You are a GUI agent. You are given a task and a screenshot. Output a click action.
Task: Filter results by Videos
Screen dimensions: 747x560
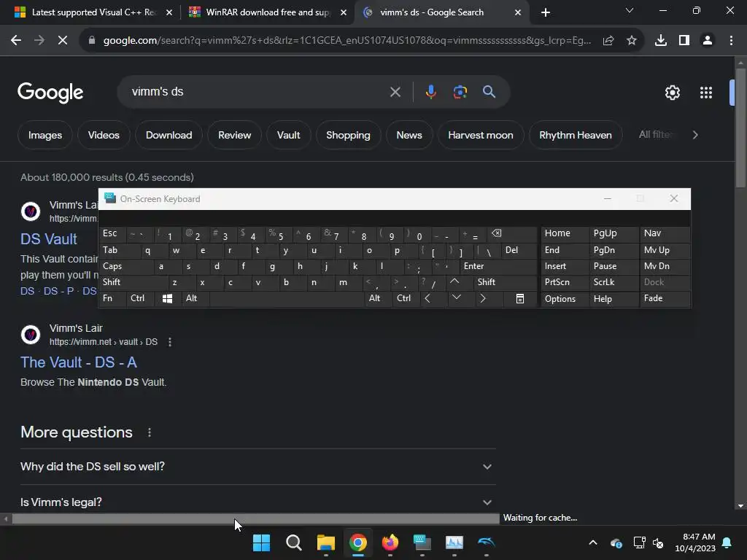104,135
